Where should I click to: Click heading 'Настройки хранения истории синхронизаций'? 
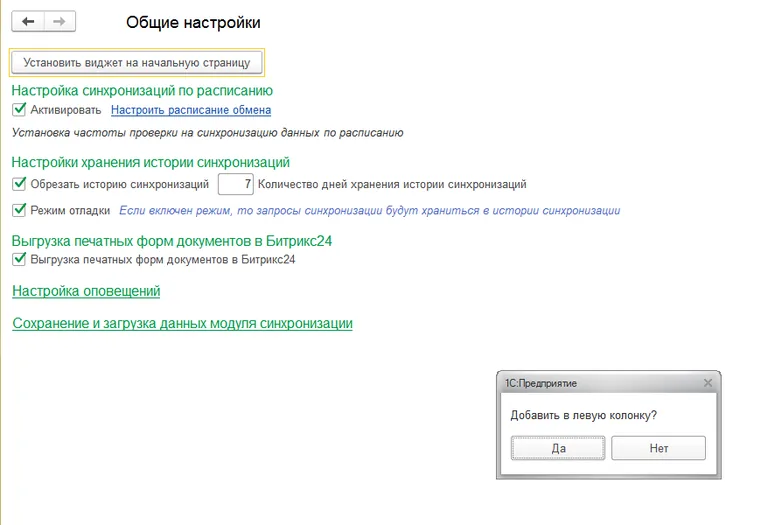pyautogui.click(x=150, y=162)
